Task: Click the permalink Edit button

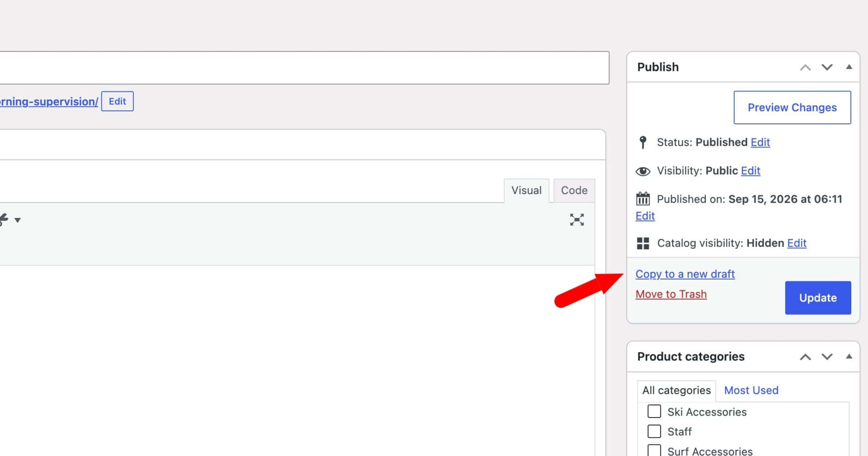Action: point(117,101)
